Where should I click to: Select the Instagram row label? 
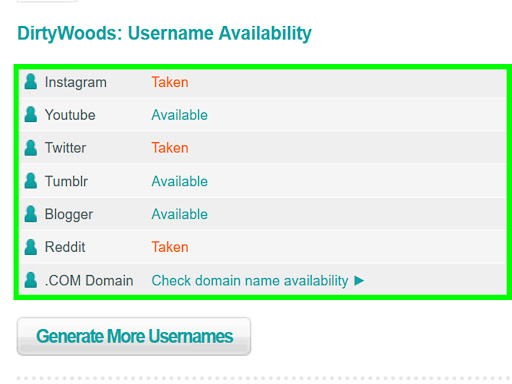(x=76, y=83)
